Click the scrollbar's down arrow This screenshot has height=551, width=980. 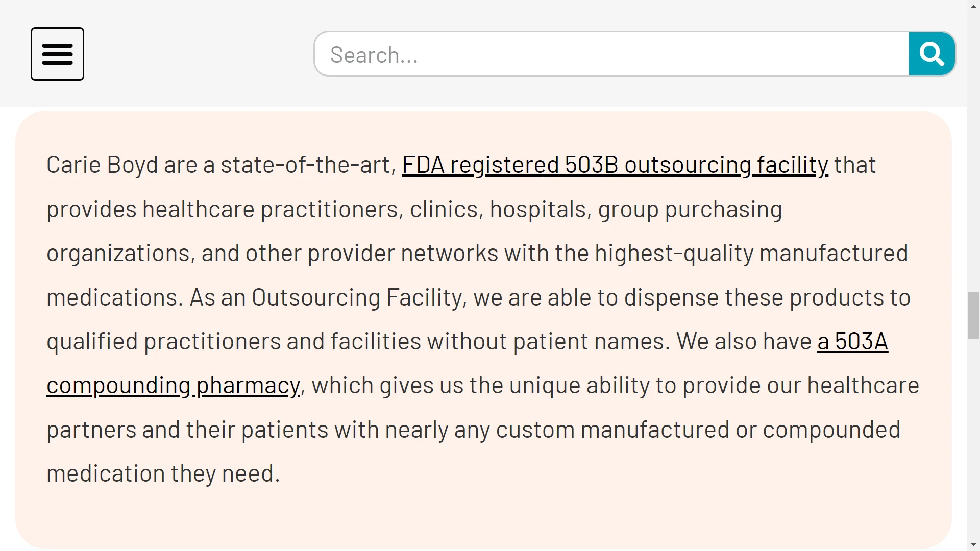tap(973, 545)
